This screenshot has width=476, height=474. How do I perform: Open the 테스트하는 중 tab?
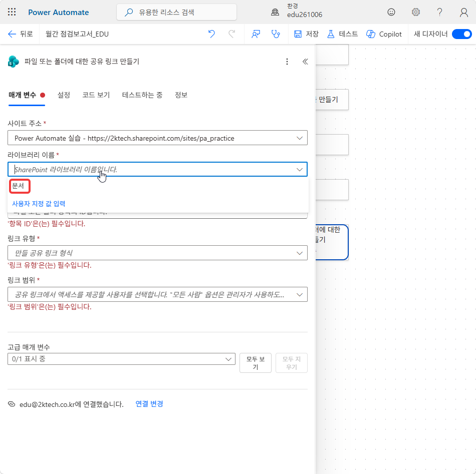point(142,95)
